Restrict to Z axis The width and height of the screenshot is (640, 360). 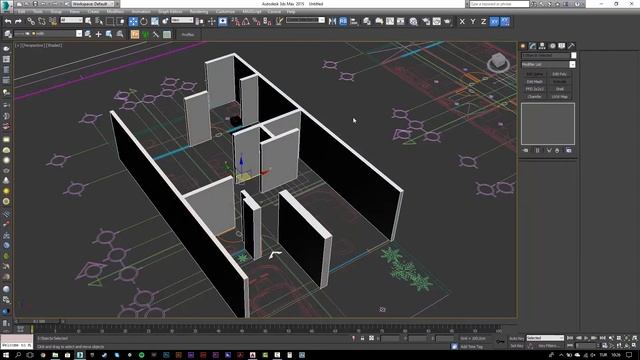tap(483, 21)
